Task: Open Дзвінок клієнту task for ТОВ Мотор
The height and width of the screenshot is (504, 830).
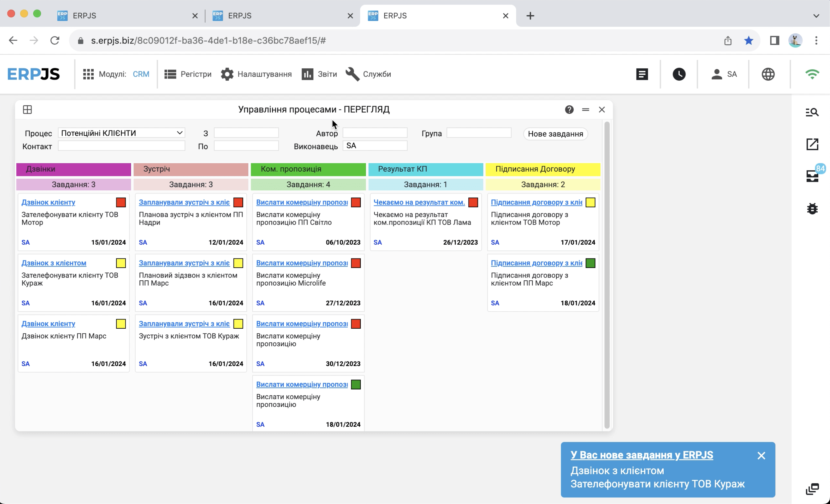Action: [48, 202]
